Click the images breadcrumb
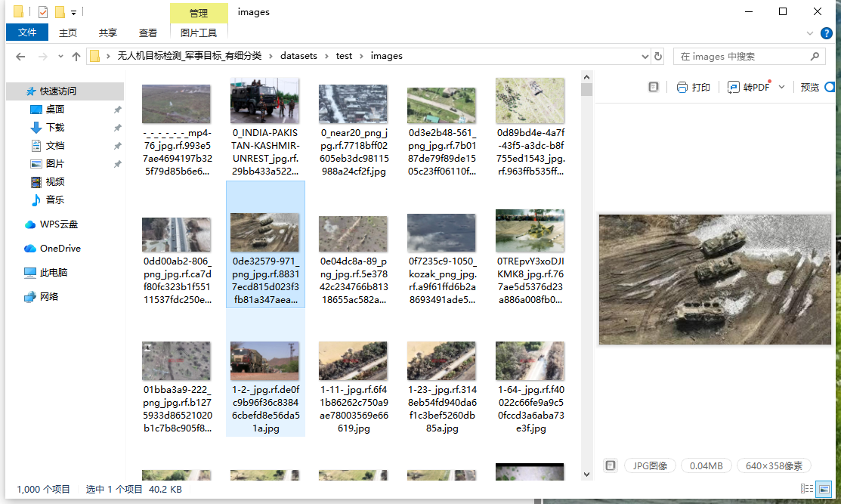841x504 pixels. click(x=386, y=56)
